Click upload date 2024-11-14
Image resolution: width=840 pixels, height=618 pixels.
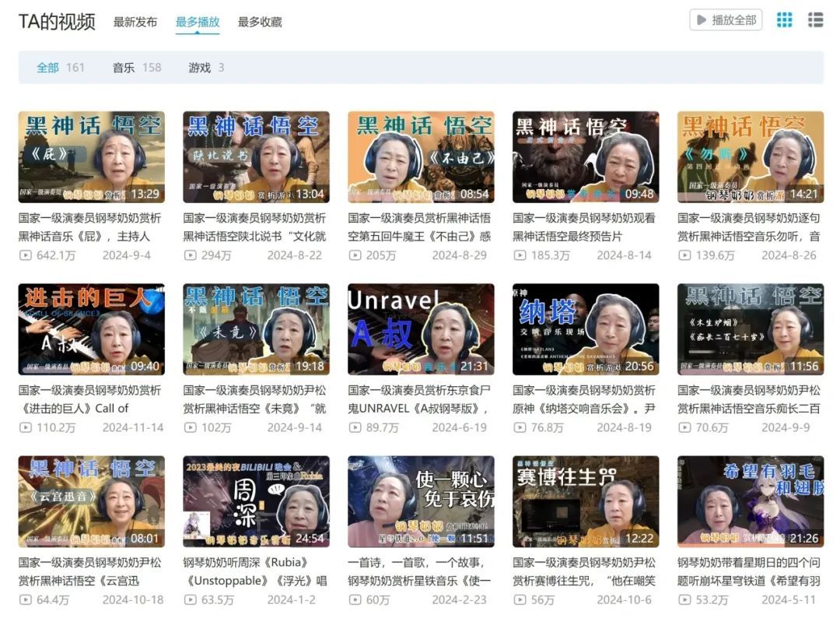pyautogui.click(x=133, y=428)
